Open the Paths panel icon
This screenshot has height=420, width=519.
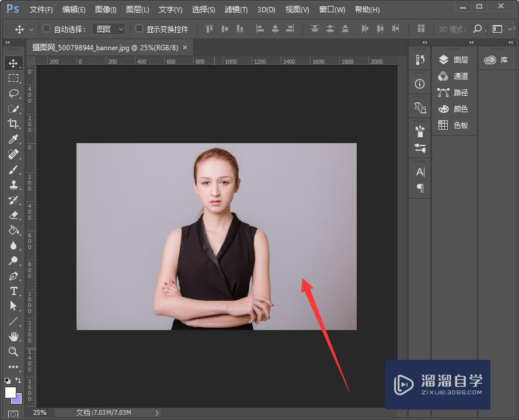(x=443, y=92)
